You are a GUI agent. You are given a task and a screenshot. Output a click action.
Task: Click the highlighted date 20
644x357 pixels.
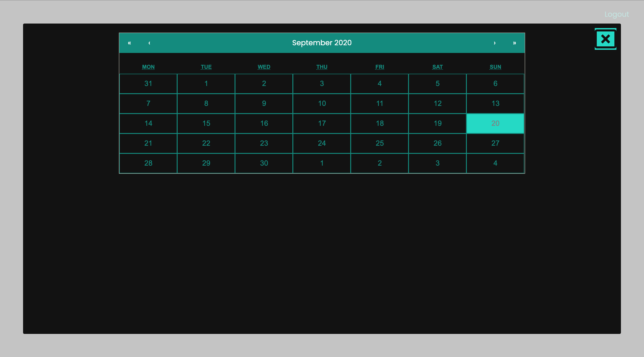pos(495,124)
